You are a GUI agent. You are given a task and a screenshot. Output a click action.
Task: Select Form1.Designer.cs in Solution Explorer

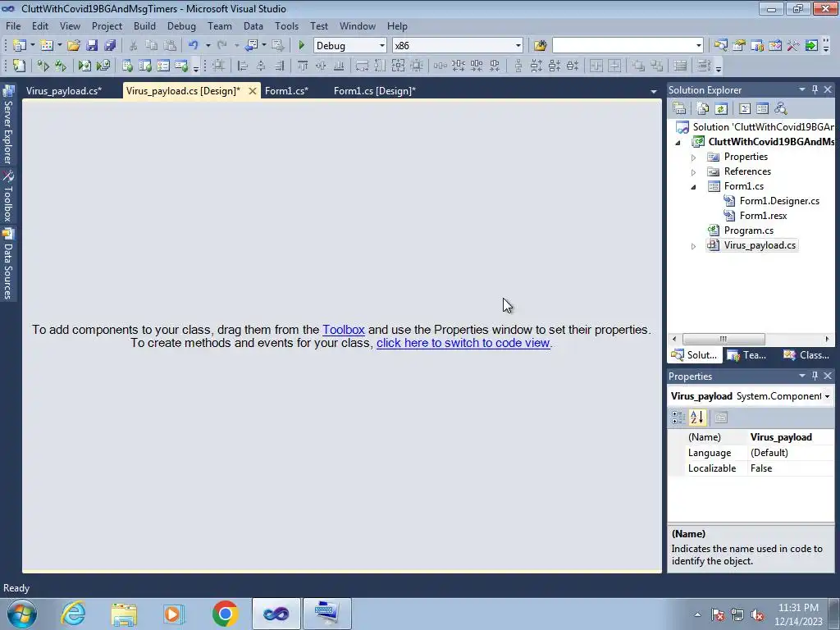pos(779,202)
